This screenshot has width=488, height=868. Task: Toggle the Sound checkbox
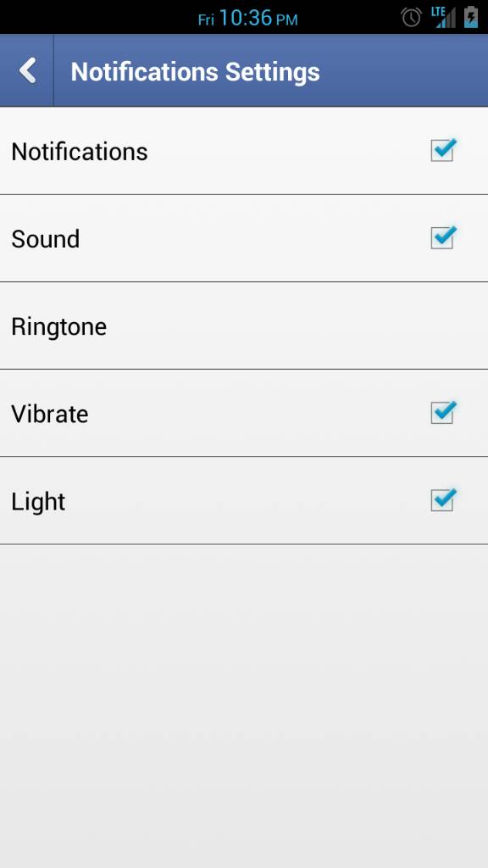coord(443,237)
